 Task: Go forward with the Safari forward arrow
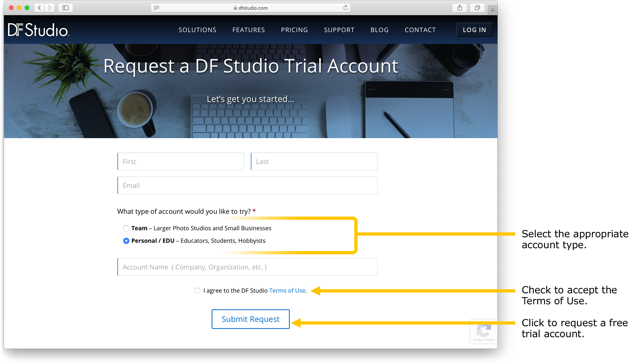[x=50, y=8]
